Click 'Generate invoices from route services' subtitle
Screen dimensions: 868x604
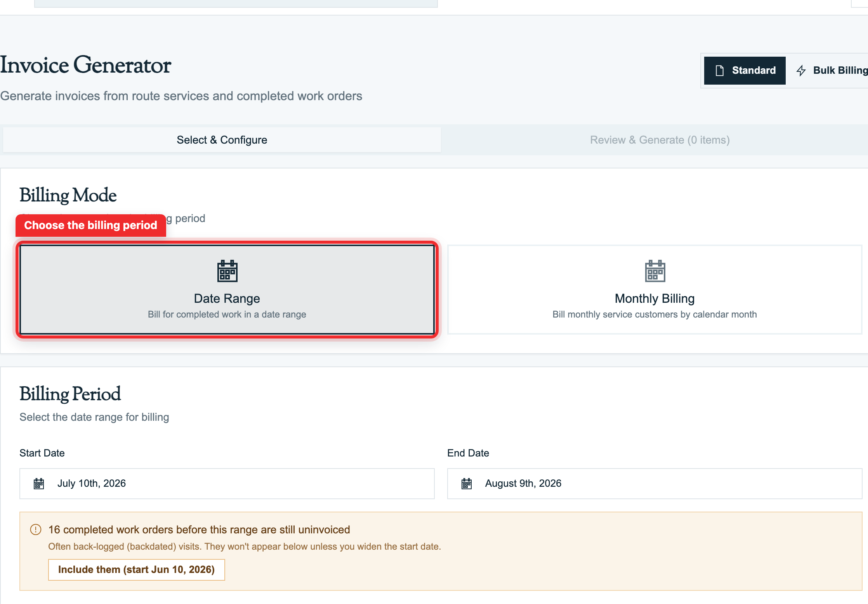[x=181, y=96]
